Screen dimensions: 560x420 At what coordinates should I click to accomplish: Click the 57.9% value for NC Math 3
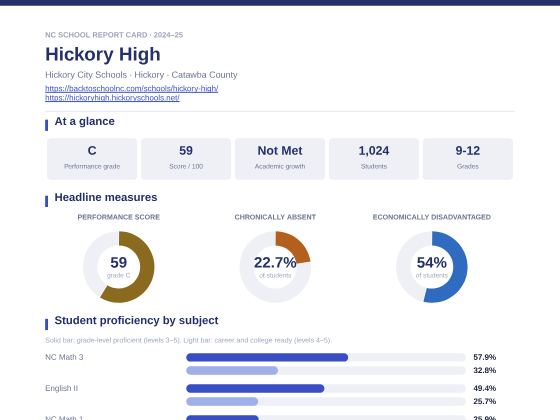pyautogui.click(x=485, y=357)
